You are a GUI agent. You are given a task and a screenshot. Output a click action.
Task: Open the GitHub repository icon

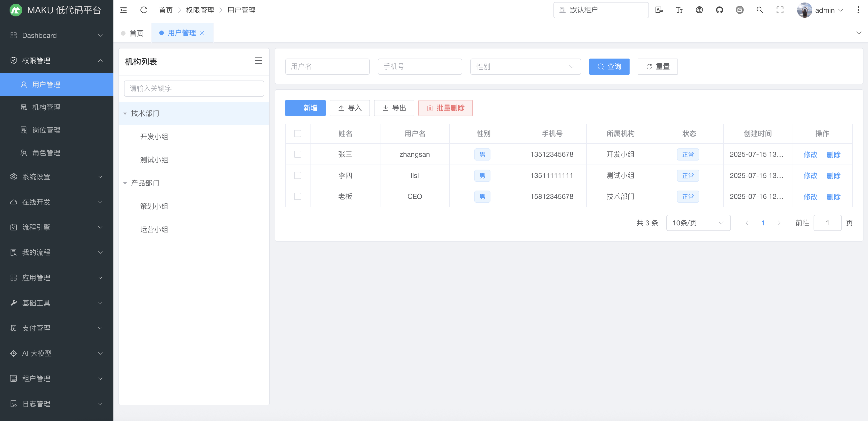(x=719, y=10)
